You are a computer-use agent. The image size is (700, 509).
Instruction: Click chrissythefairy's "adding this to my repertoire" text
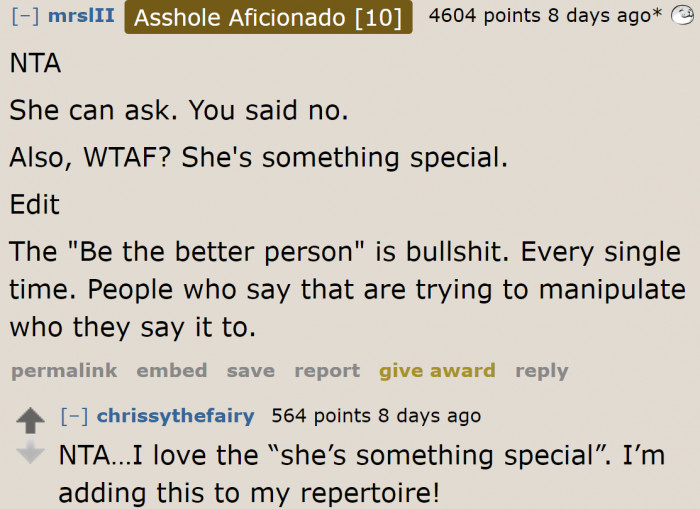(x=250, y=493)
